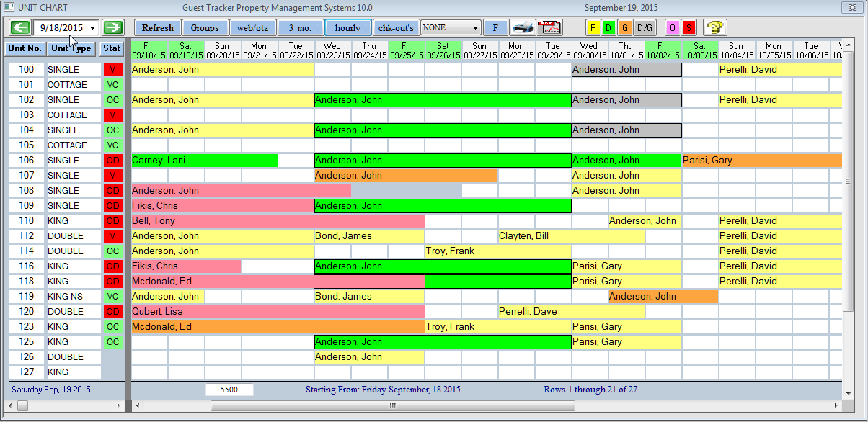
Task: Open Fikis, Chris reservation in unit 109
Action: 223,206
